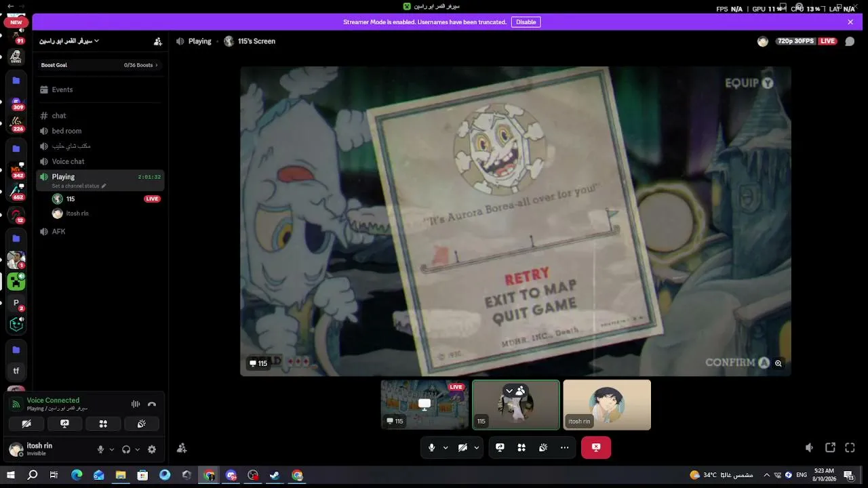The image size is (868, 488).
Task: Open the soundboard button in the voice panel
Action: click(x=142, y=424)
